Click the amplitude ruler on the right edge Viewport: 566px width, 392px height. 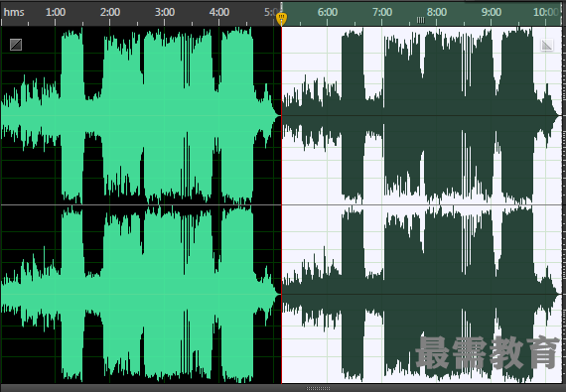564,204
